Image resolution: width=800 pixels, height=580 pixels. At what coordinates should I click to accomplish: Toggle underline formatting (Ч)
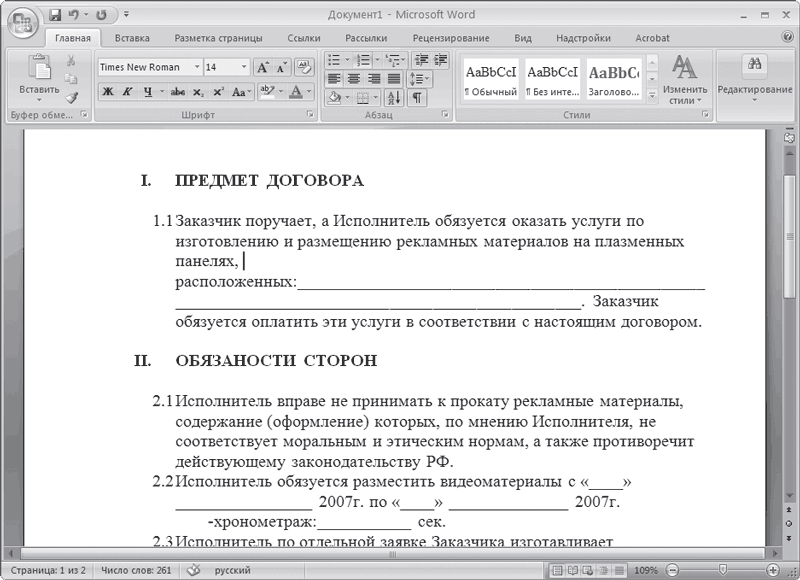(x=148, y=92)
